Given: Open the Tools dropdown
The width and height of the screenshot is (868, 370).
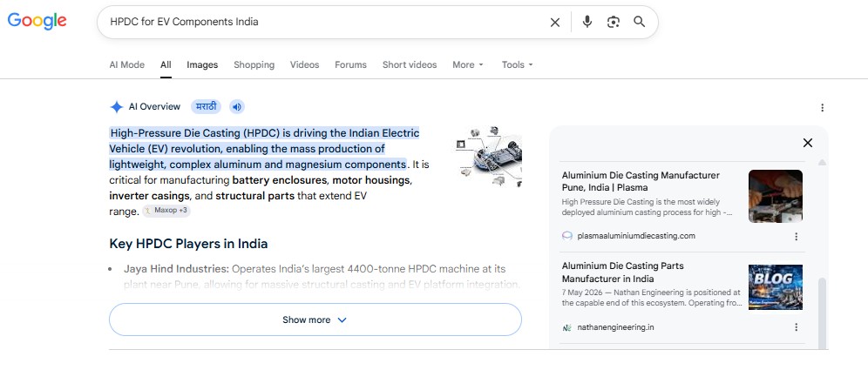Looking at the screenshot, I should click(517, 64).
